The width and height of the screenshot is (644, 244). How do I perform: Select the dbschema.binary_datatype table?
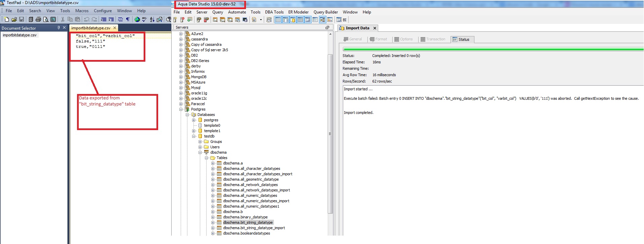pyautogui.click(x=245, y=217)
